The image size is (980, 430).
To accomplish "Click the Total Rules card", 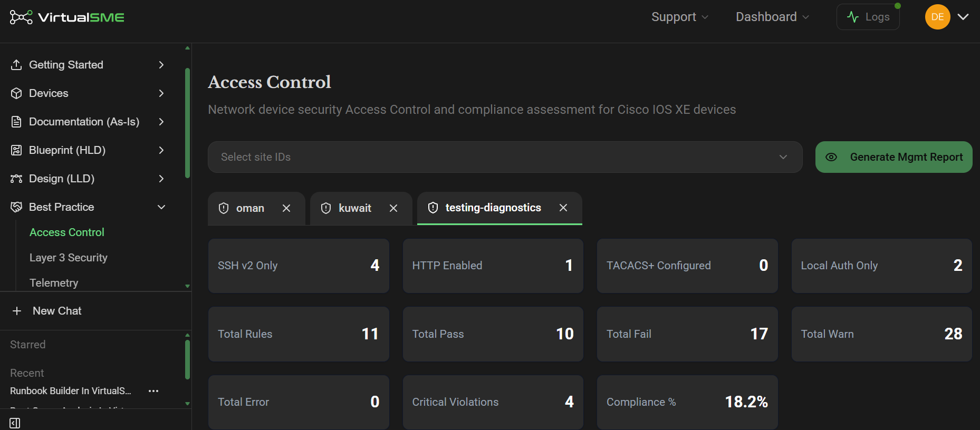I will [299, 334].
